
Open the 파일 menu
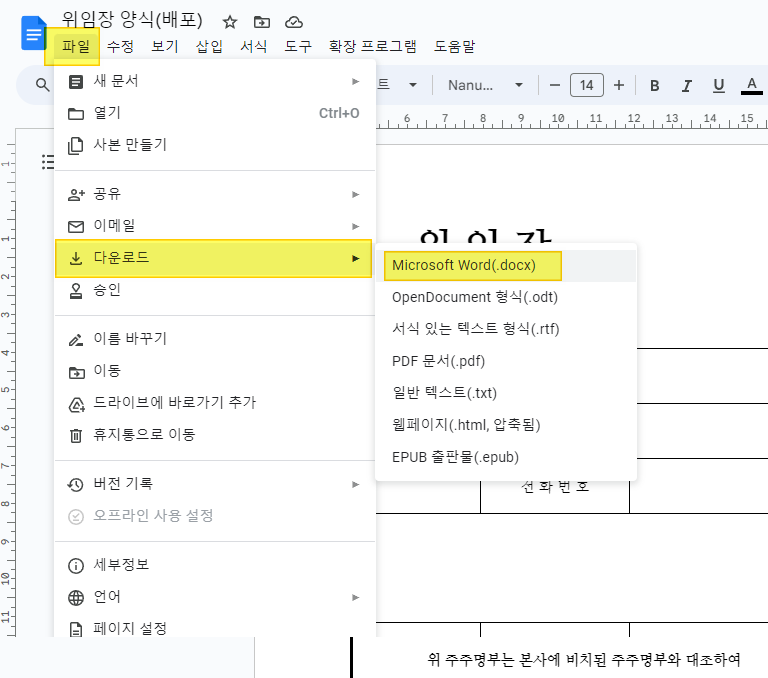tap(76, 47)
